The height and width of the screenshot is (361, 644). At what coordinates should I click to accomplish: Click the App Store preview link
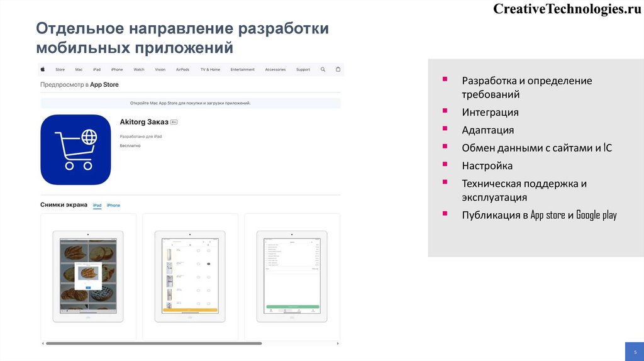[x=104, y=85]
